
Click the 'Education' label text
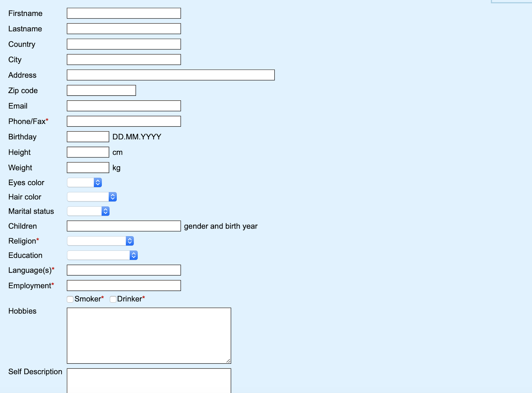(25, 255)
